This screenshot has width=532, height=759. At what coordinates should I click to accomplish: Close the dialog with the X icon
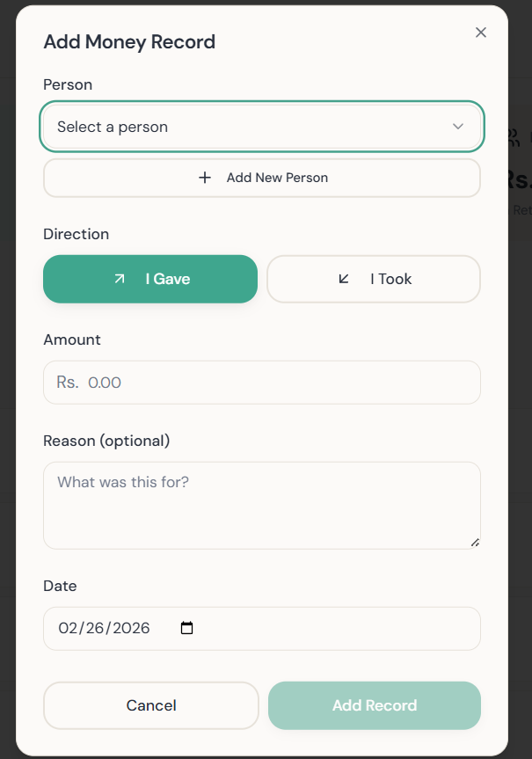[481, 32]
